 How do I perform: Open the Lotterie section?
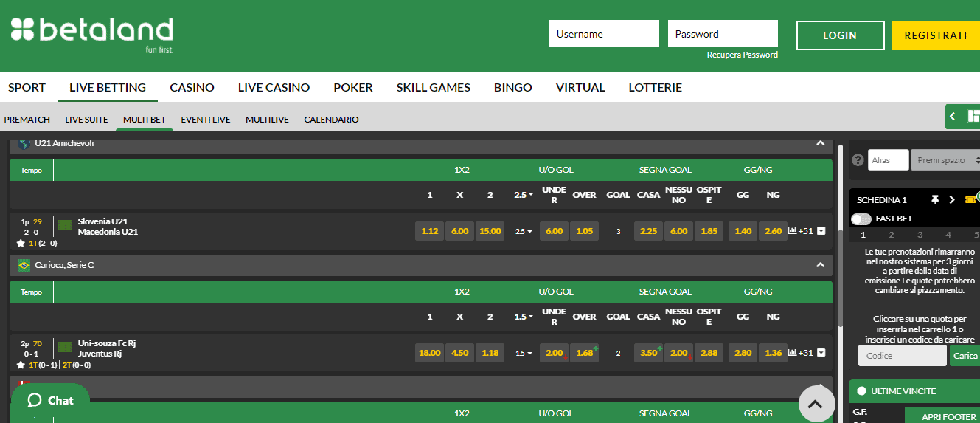(x=655, y=87)
